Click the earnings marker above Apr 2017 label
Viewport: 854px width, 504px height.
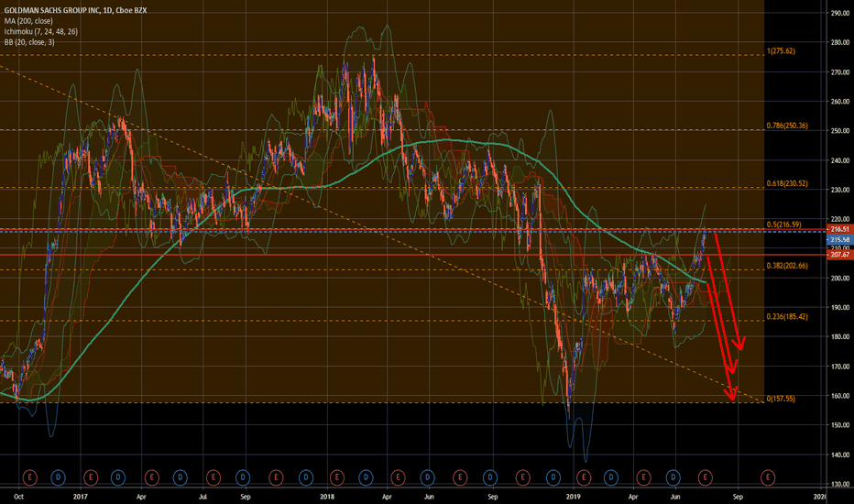click(151, 477)
